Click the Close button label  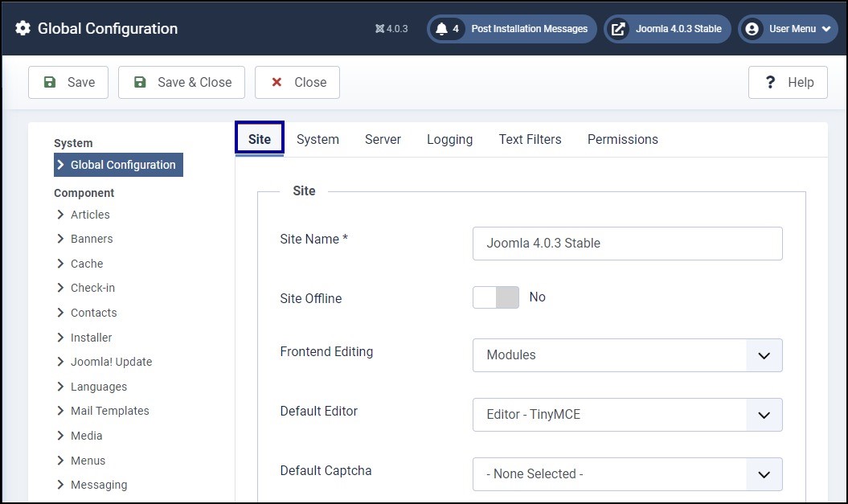click(310, 82)
